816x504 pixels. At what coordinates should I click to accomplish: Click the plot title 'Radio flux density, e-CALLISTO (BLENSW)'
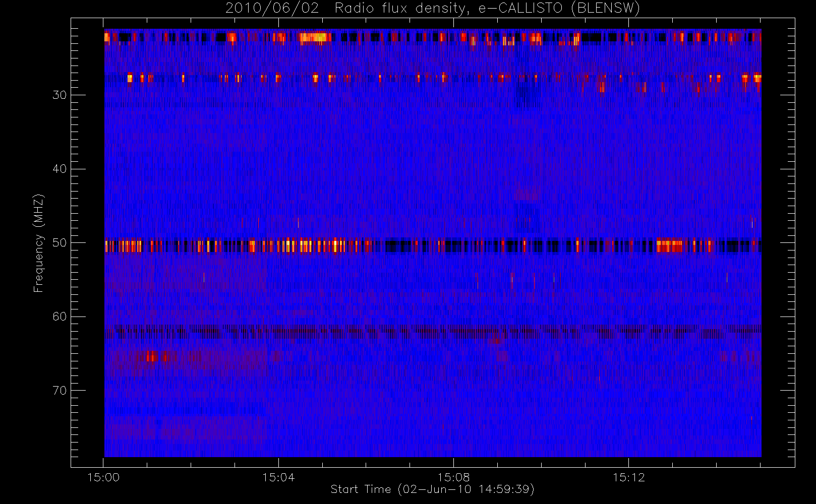(487, 9)
